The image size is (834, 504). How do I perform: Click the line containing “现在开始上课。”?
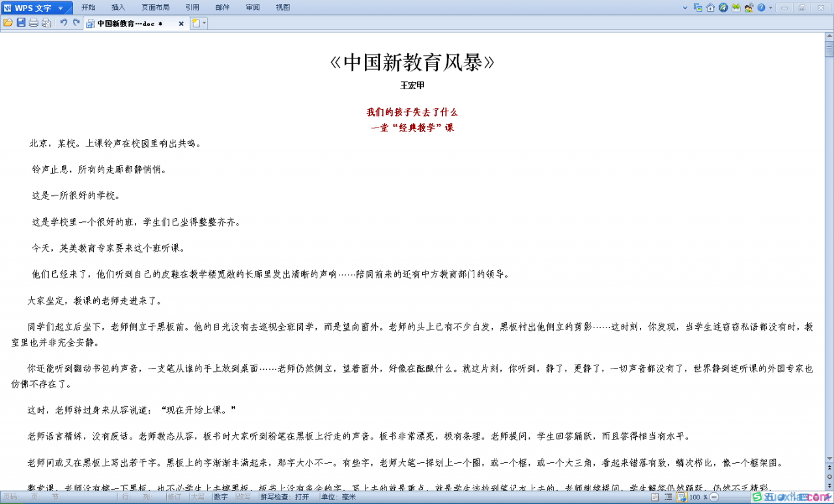tap(132, 410)
